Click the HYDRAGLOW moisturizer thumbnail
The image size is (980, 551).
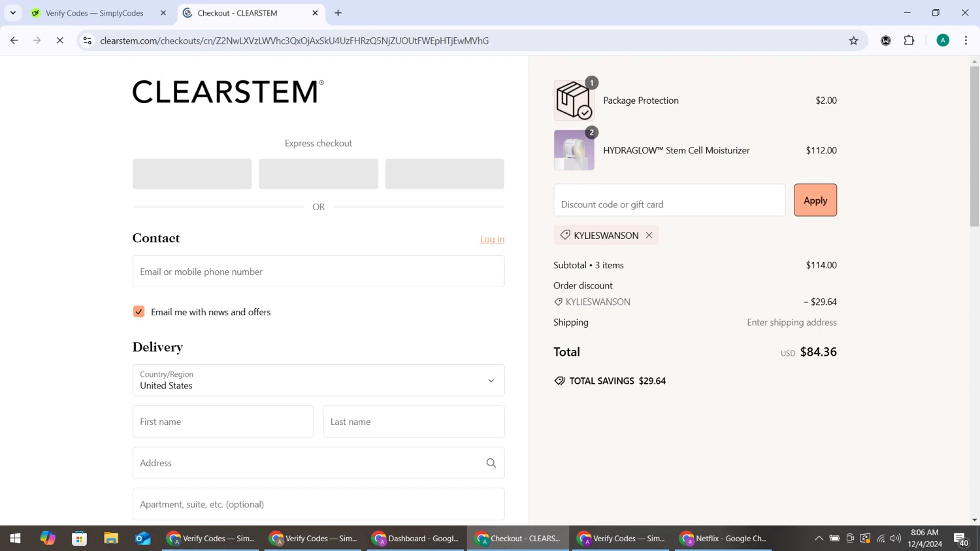(x=574, y=150)
